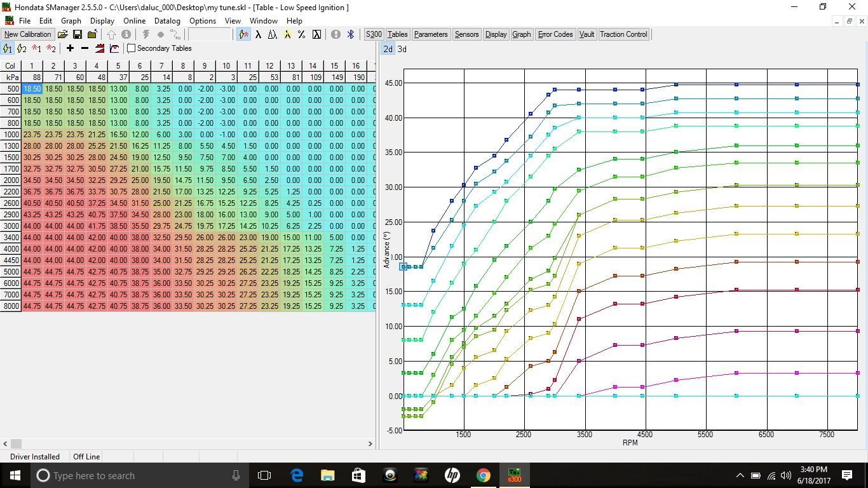The image size is (868, 488).
Task: Open the Options menu
Action: click(x=203, y=21)
